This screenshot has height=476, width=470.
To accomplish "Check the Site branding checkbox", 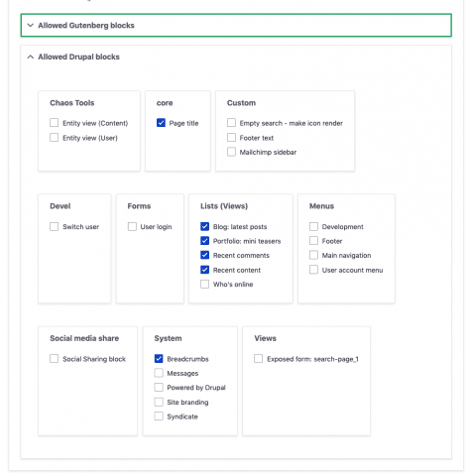I will (x=159, y=402).
